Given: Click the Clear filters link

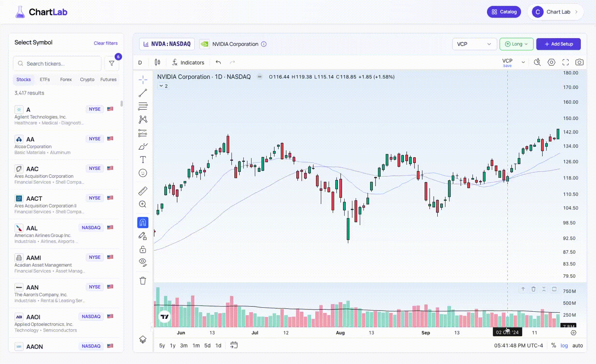Looking at the screenshot, I should (x=106, y=43).
